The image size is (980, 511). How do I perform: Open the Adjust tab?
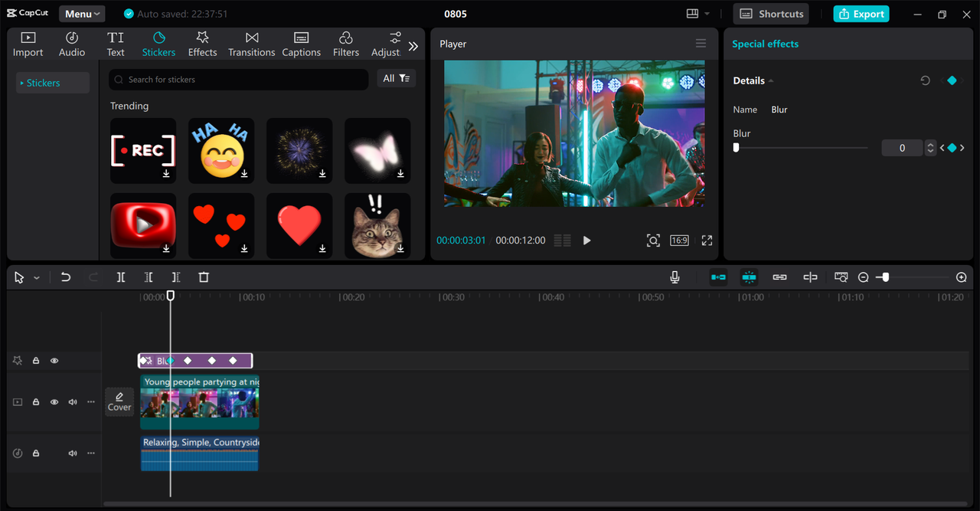[x=386, y=44]
